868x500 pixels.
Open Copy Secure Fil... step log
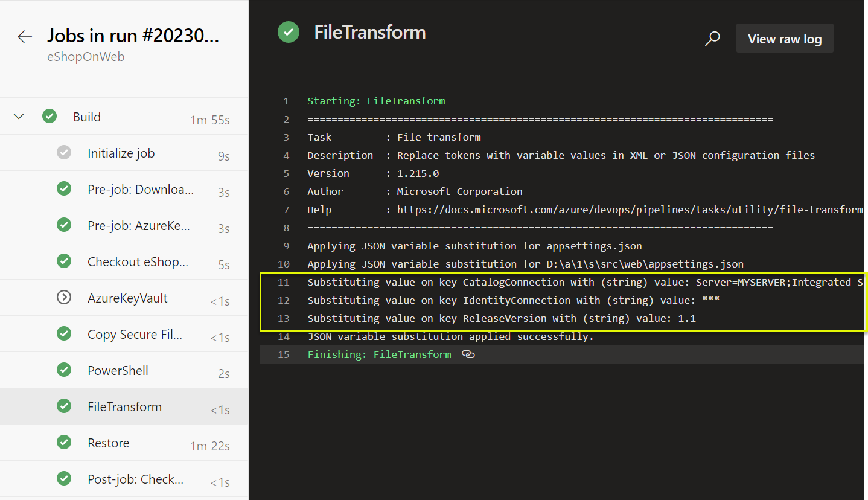click(124, 334)
